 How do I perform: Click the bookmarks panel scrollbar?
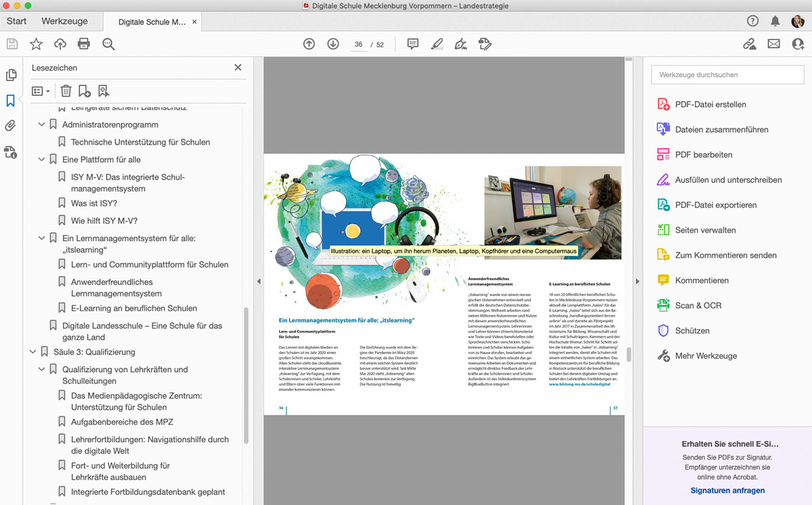246,375
